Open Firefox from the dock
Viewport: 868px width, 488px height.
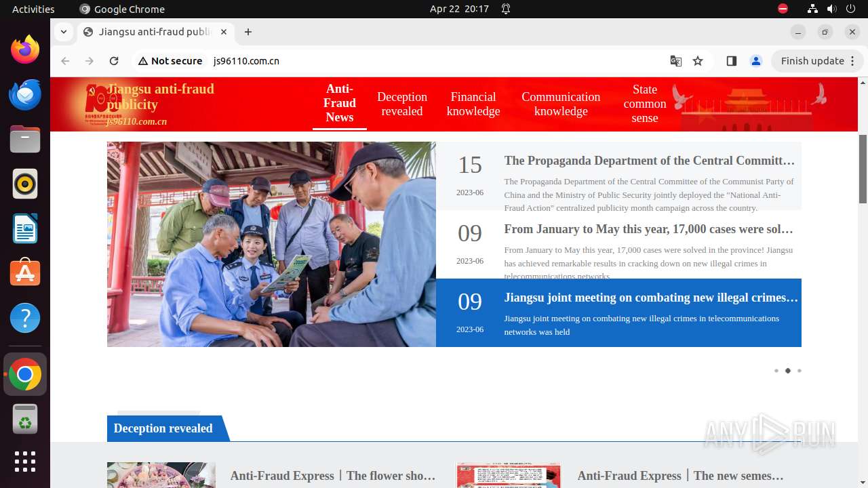pos(25,49)
